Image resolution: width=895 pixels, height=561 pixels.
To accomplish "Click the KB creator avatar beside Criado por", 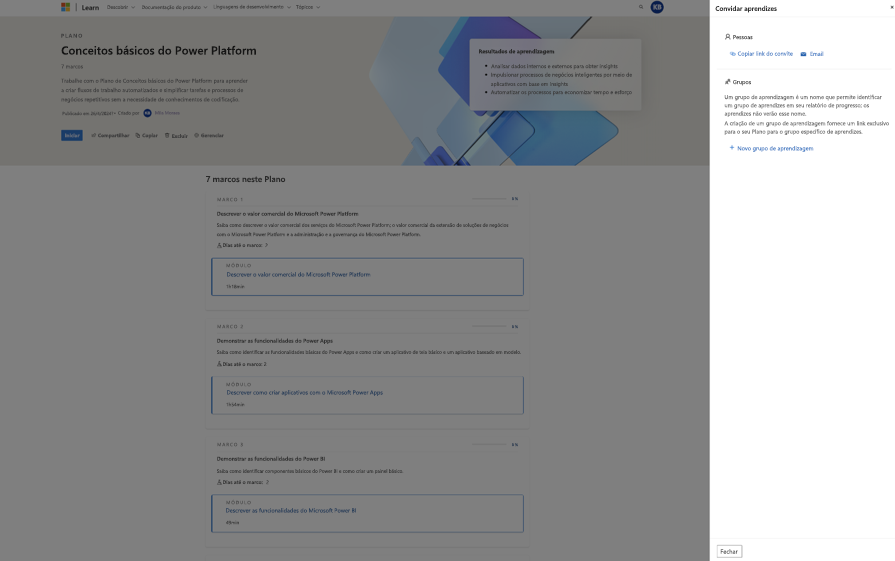I will click(x=147, y=113).
